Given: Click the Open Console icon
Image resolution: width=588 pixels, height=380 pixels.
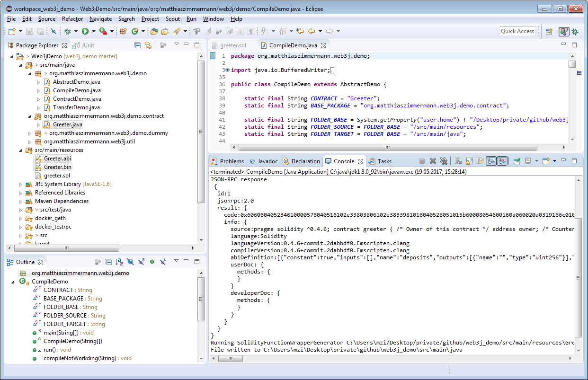Looking at the screenshot, I should (x=546, y=161).
